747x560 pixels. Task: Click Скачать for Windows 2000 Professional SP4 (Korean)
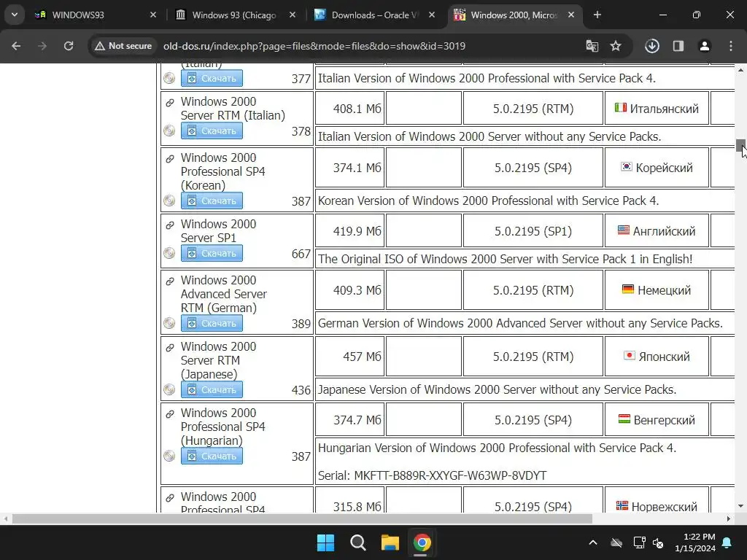click(x=212, y=201)
